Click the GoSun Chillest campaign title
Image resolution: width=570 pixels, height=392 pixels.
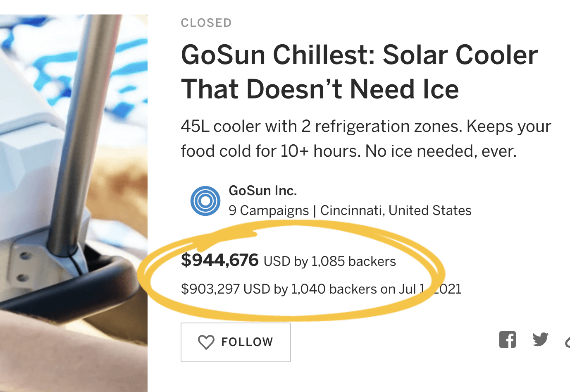[x=360, y=72]
